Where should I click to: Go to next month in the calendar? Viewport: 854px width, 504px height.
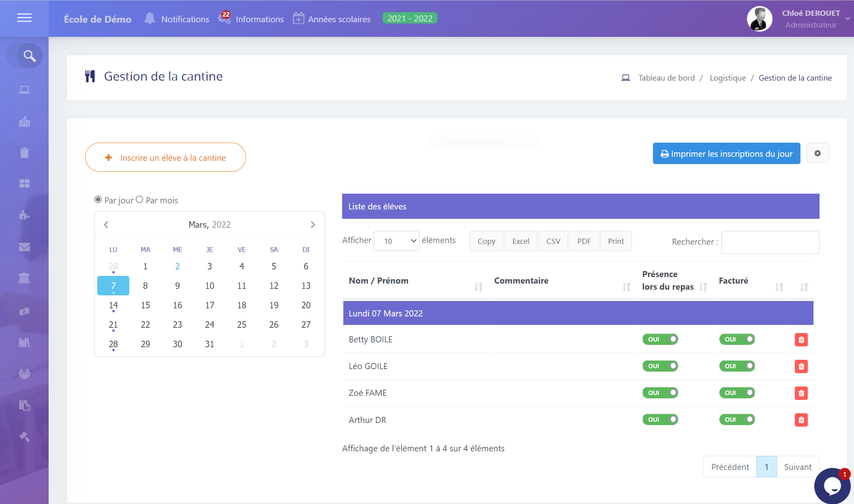[x=313, y=224]
